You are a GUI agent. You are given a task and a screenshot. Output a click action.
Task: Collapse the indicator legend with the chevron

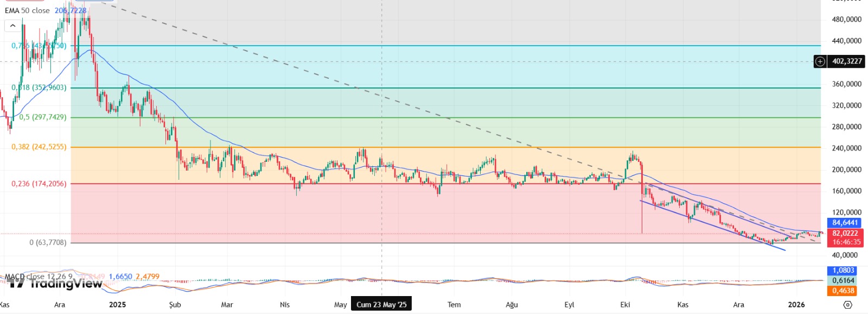pyautogui.click(x=12, y=26)
